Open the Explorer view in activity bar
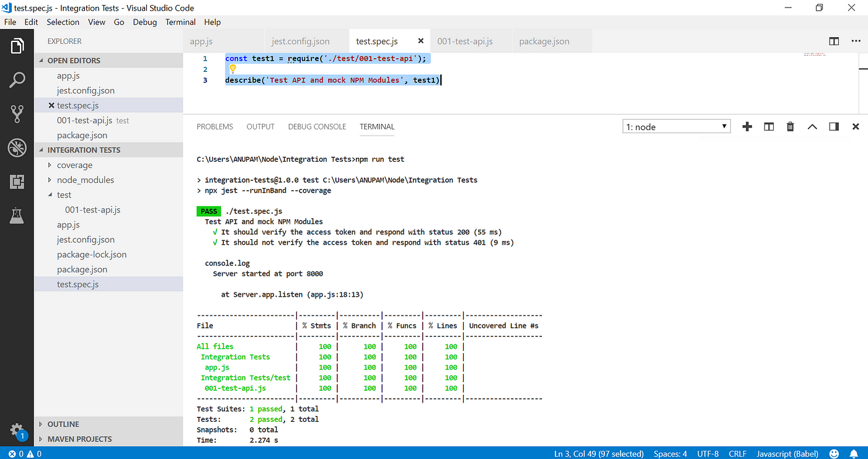The image size is (868, 459). (17, 46)
